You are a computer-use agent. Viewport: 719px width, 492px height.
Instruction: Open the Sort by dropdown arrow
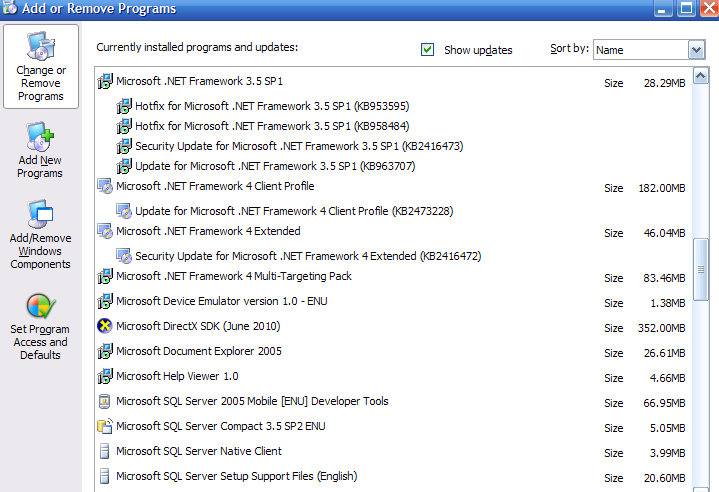pos(696,50)
